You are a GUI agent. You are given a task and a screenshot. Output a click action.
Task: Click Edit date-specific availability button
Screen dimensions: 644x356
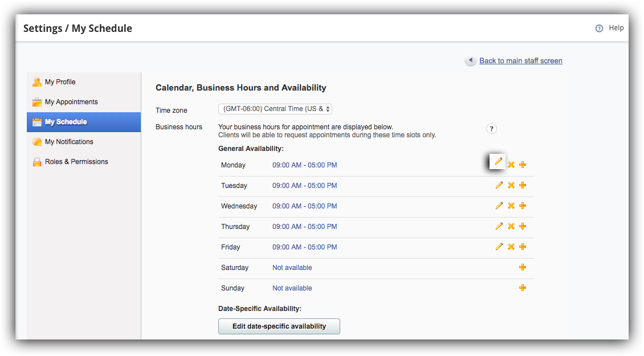pyautogui.click(x=279, y=326)
